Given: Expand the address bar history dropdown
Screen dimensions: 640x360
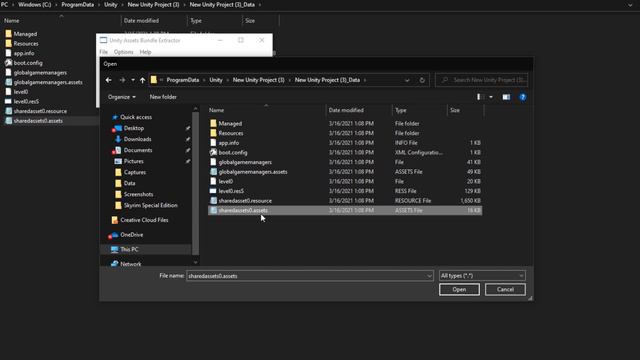Looking at the screenshot, I should [x=407, y=80].
